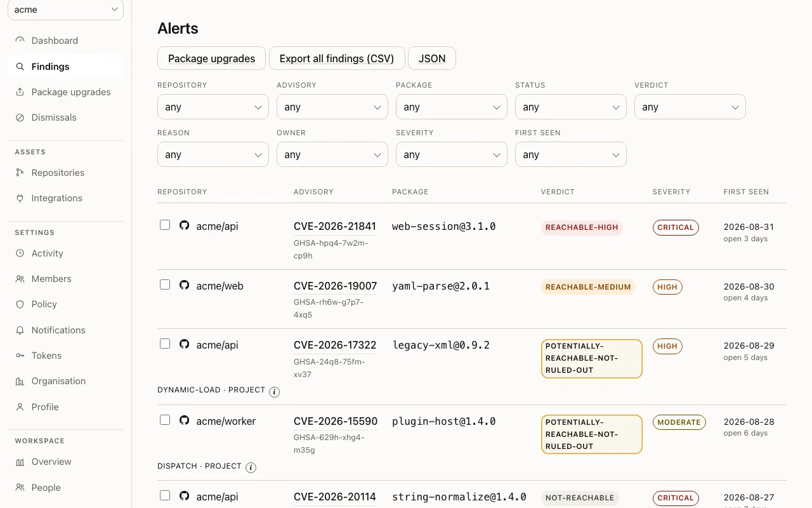812x508 pixels.
Task: Open the Verdict filter dropdown
Action: point(690,107)
